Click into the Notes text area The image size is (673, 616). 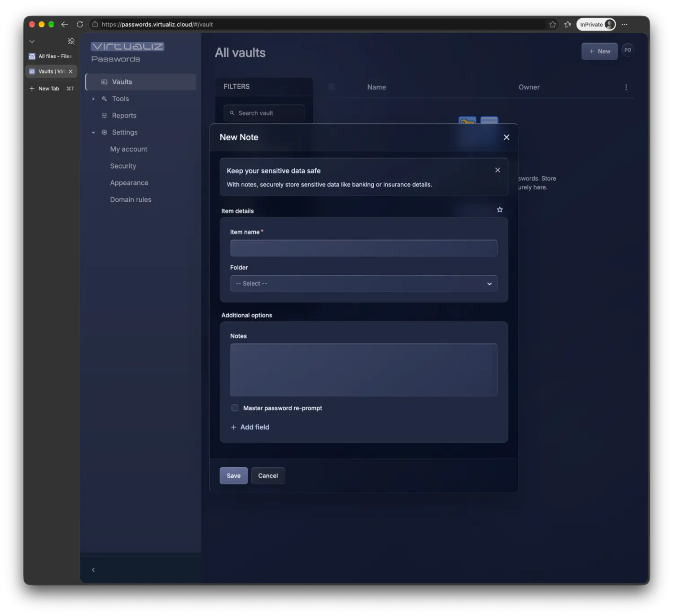coord(363,370)
